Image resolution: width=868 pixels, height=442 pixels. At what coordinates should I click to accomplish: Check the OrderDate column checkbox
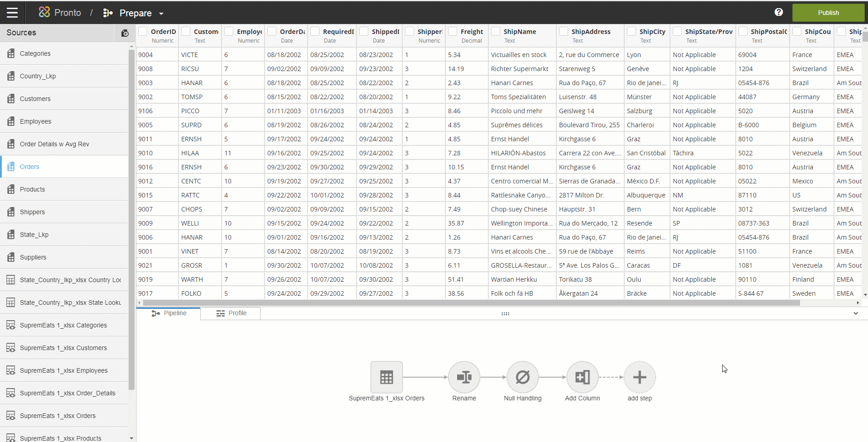[x=272, y=31]
